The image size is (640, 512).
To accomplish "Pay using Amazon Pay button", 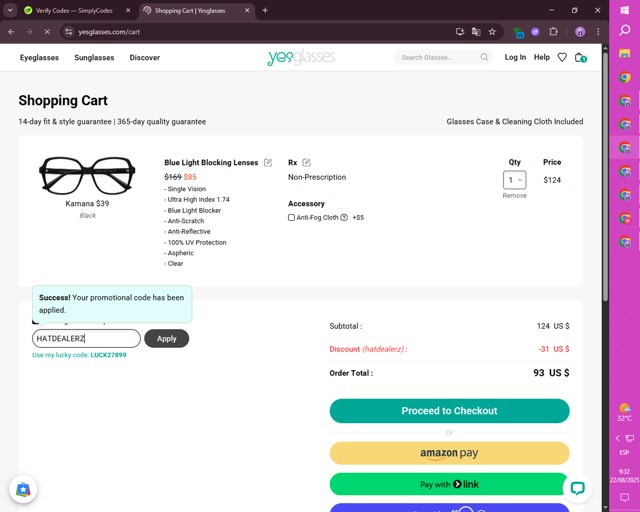I will tap(449, 453).
